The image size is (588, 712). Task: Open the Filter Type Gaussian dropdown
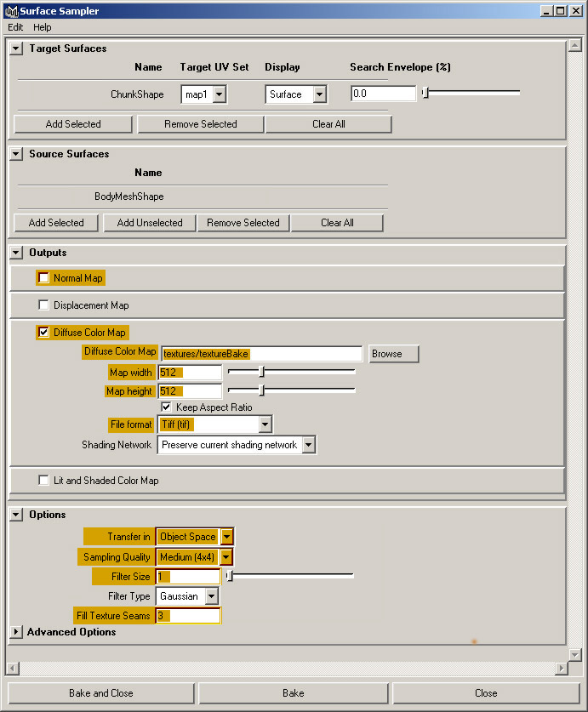(x=187, y=596)
